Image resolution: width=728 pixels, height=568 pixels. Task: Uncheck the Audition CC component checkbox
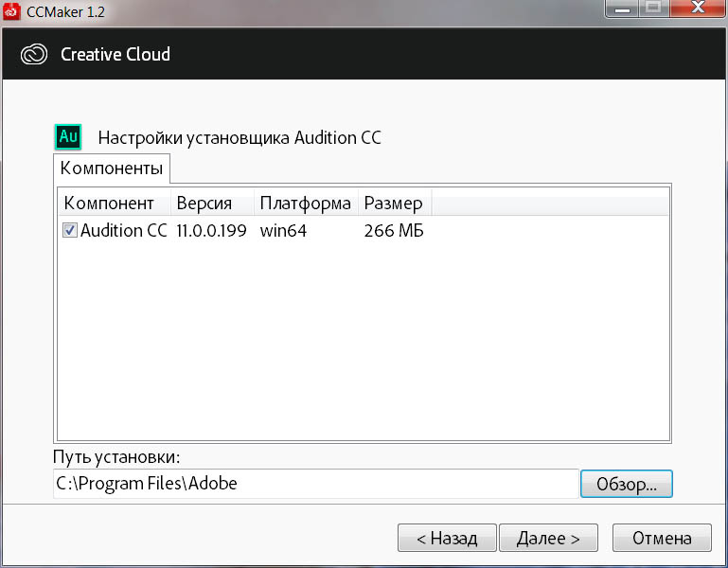(x=70, y=230)
